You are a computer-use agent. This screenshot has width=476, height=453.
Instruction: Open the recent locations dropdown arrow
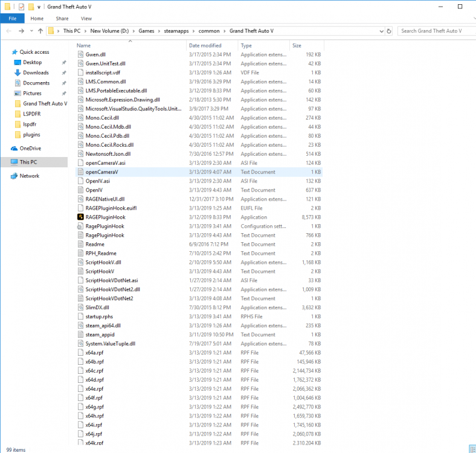pos(31,31)
